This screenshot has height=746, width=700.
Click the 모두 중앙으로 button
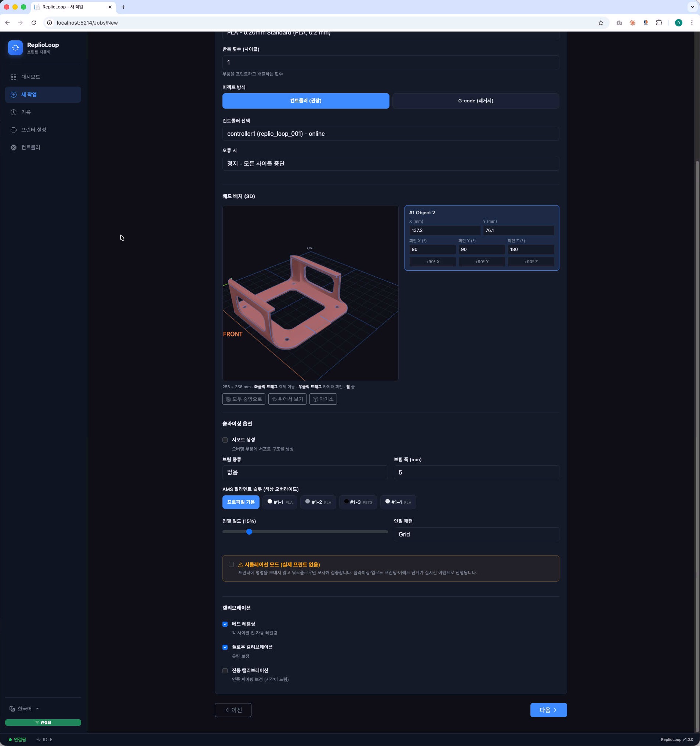pos(244,399)
